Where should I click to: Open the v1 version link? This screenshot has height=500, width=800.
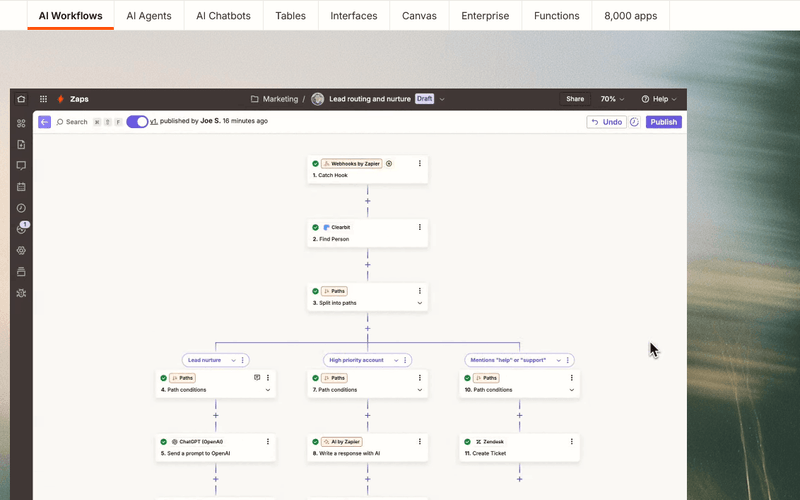coord(154,121)
